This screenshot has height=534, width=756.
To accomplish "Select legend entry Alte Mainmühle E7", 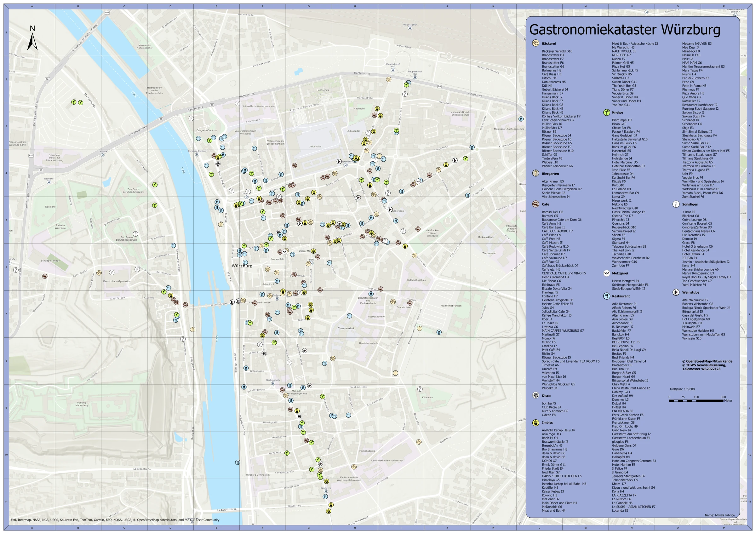I will (695, 300).
